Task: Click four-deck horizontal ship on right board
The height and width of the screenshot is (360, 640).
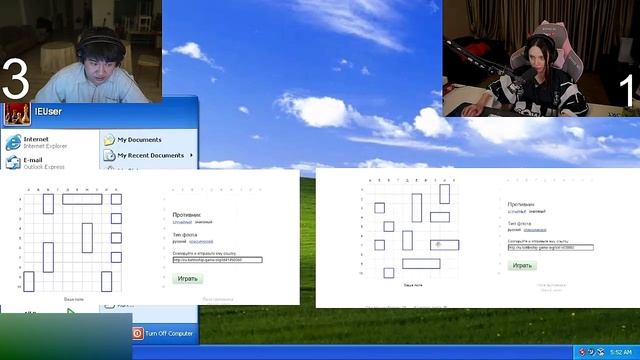Action: click(x=421, y=264)
